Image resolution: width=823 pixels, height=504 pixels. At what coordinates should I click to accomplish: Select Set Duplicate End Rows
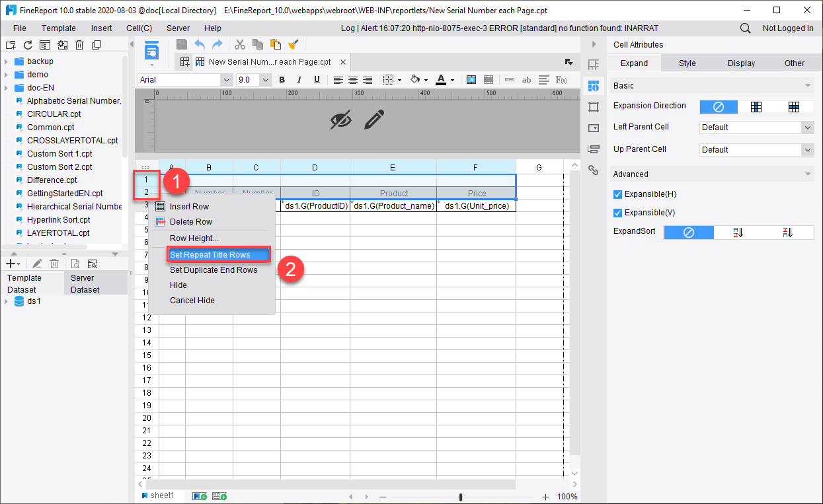click(214, 270)
